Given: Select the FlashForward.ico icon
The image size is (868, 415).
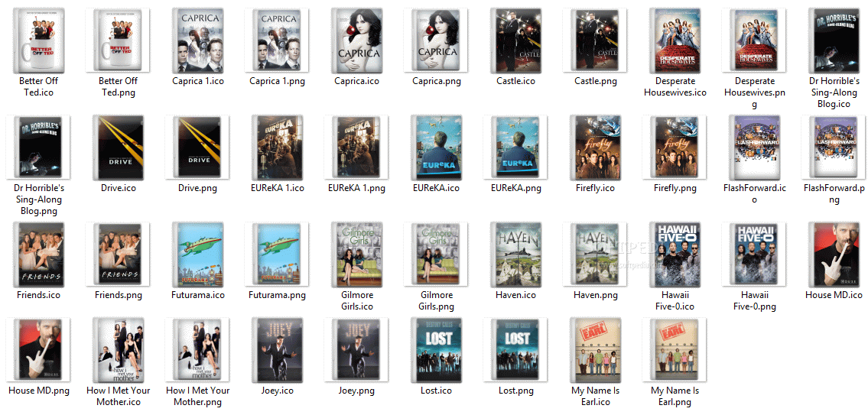Looking at the screenshot, I should 756,148.
